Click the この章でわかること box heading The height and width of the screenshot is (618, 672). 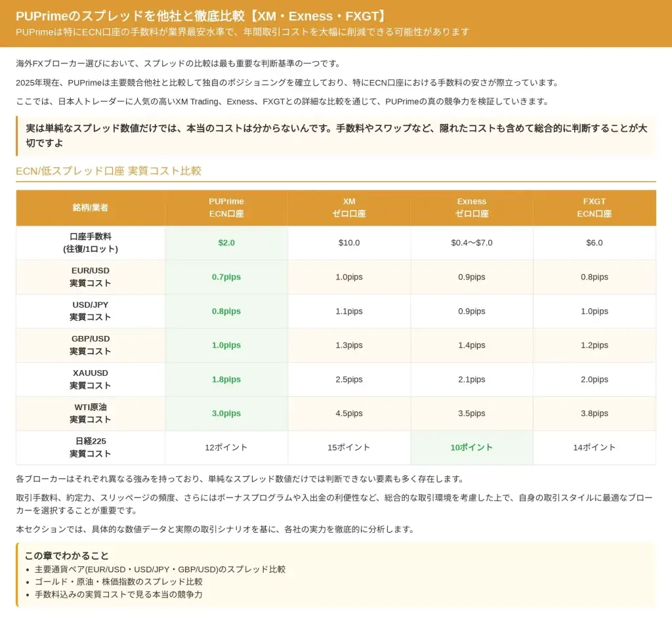[x=67, y=556]
